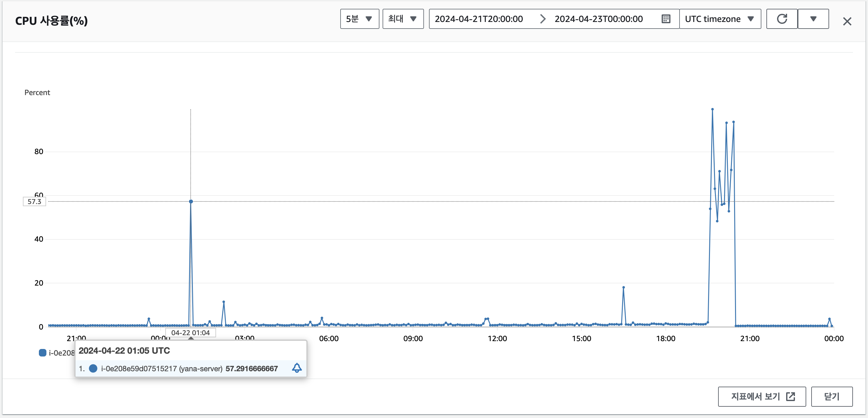This screenshot has height=418, width=868.
Task: Click the spike data point near 16:30
Action: (x=623, y=287)
